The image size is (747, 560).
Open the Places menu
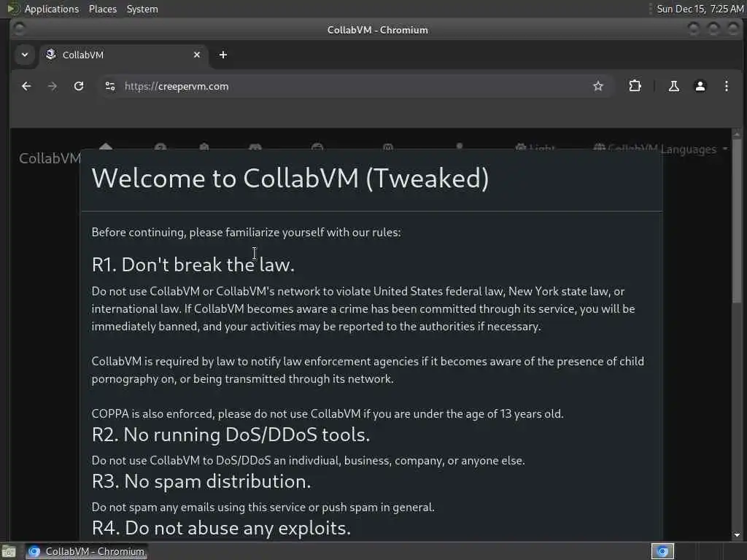102,9
